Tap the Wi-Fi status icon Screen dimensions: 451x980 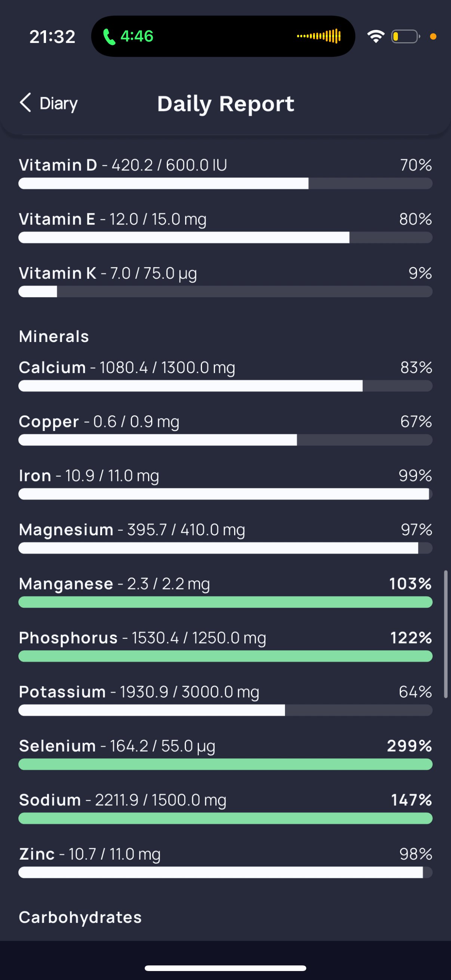pos(375,37)
